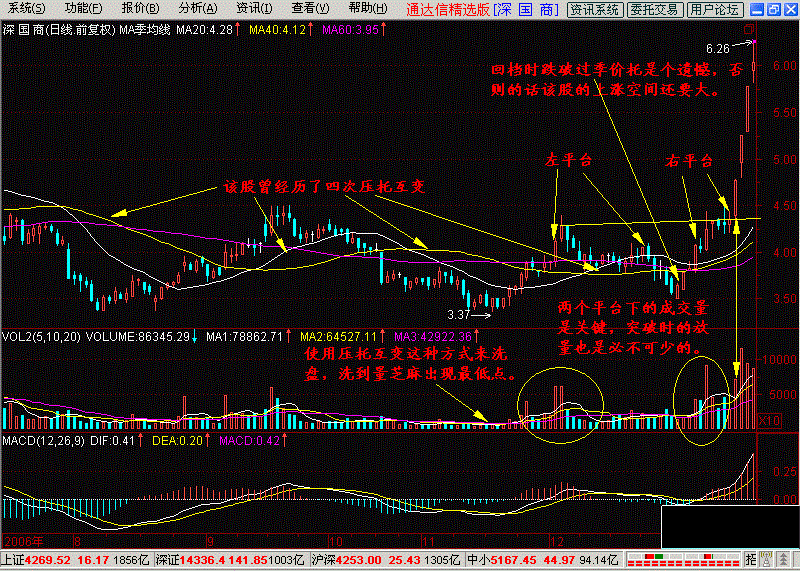Click the VOL2(5,10,20) indicator label
The width and height of the screenshot is (800, 571).
coord(41,337)
